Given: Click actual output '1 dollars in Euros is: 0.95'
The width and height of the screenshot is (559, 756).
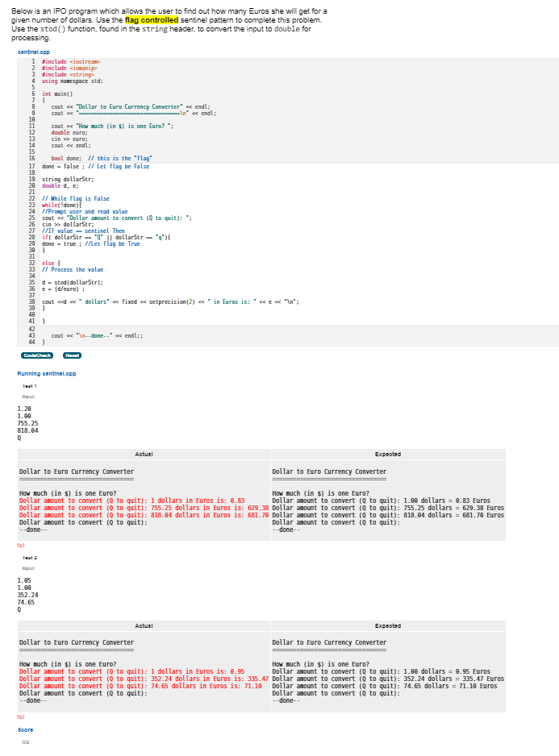Looking at the screenshot, I should (x=198, y=671).
